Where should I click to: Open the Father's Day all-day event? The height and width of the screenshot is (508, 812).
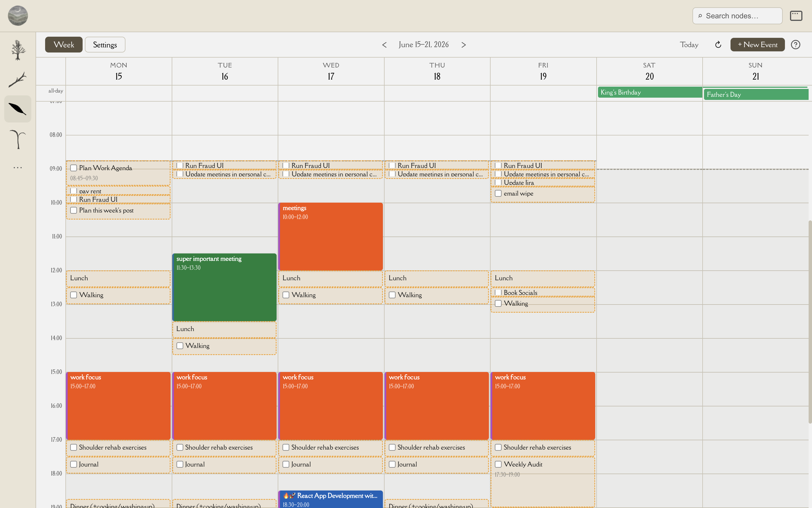coord(756,95)
